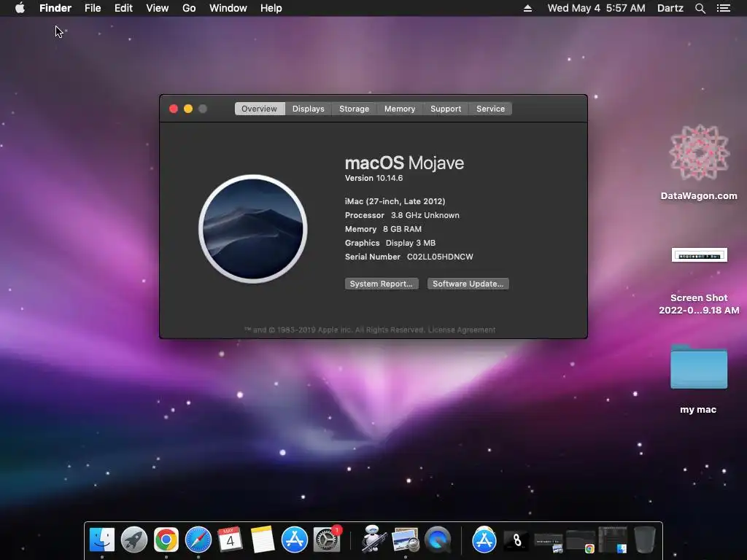Click the Software Update button
747x560 pixels.
pos(468,284)
